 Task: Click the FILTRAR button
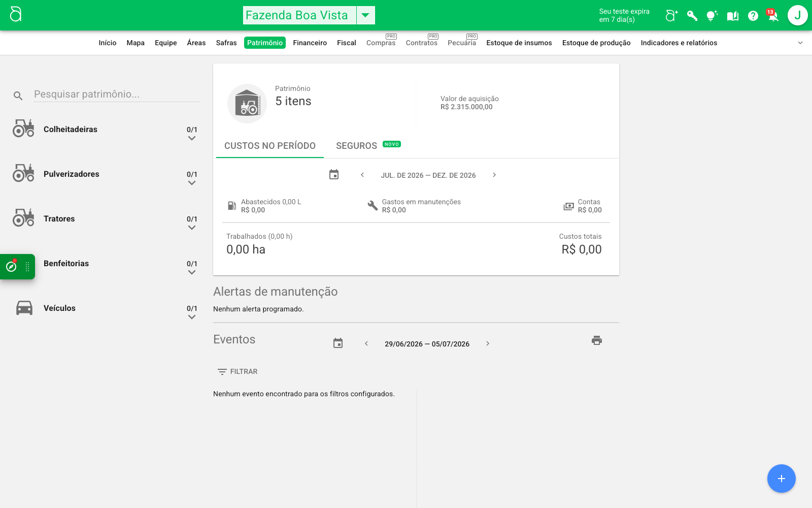coord(238,371)
